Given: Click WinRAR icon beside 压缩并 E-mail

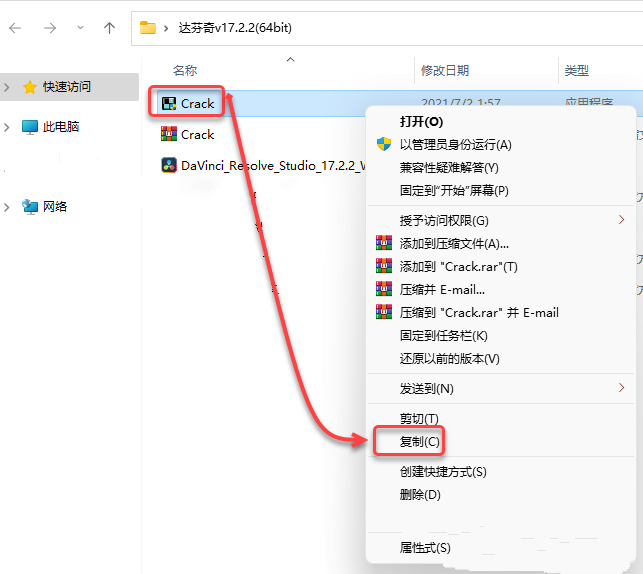Looking at the screenshot, I should (384, 289).
